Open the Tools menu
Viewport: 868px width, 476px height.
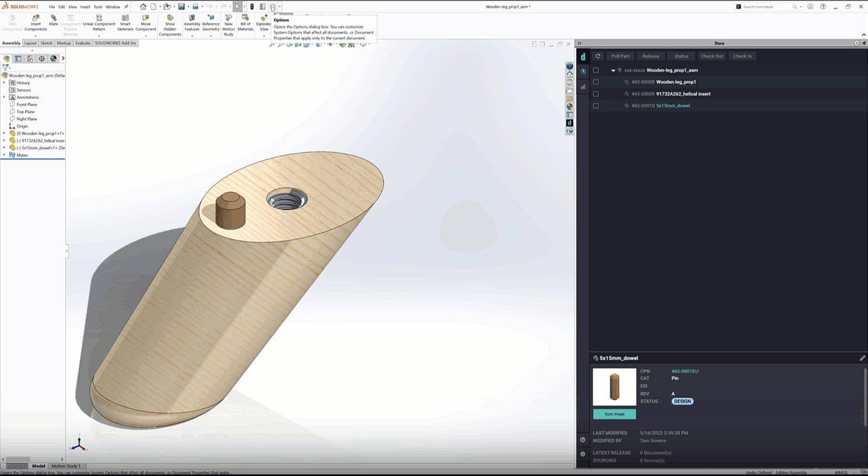coord(98,6)
